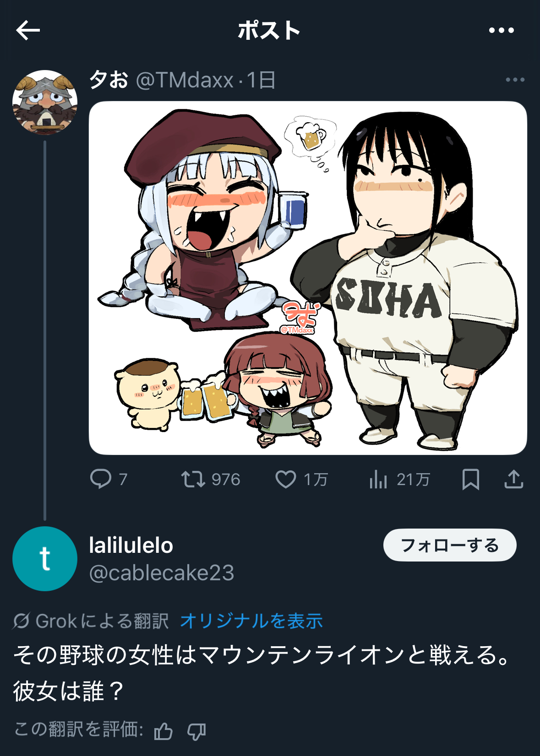Go back using the arrow icon
Viewport: 540px width, 756px height.
[x=28, y=31]
